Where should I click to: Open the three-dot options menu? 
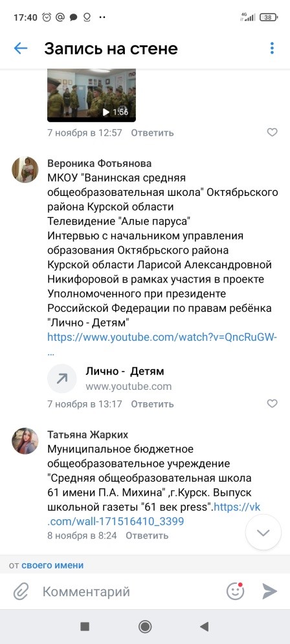[272, 48]
